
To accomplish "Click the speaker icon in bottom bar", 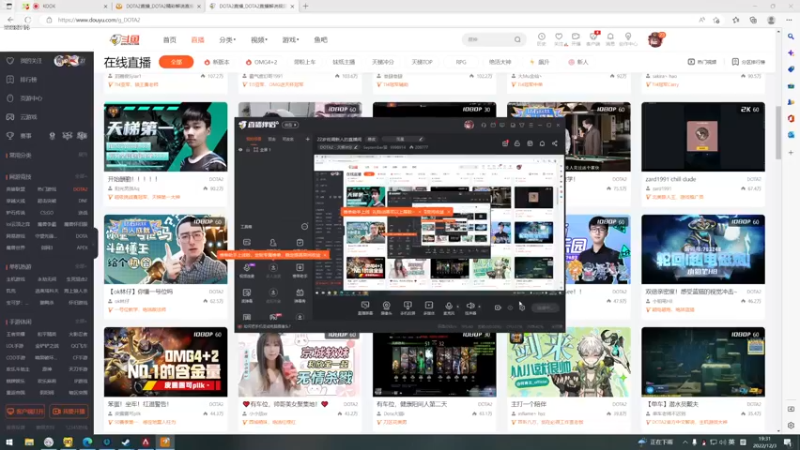I will (470, 307).
